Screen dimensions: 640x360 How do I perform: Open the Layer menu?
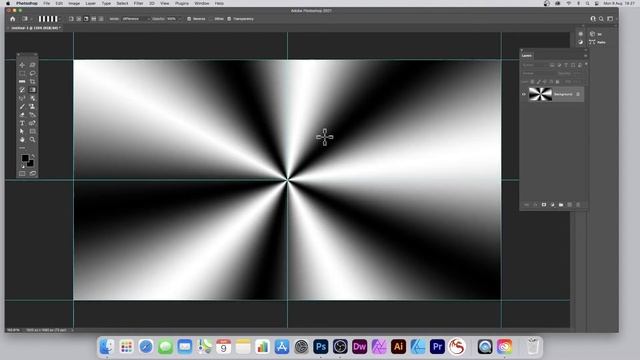pos(91,3)
